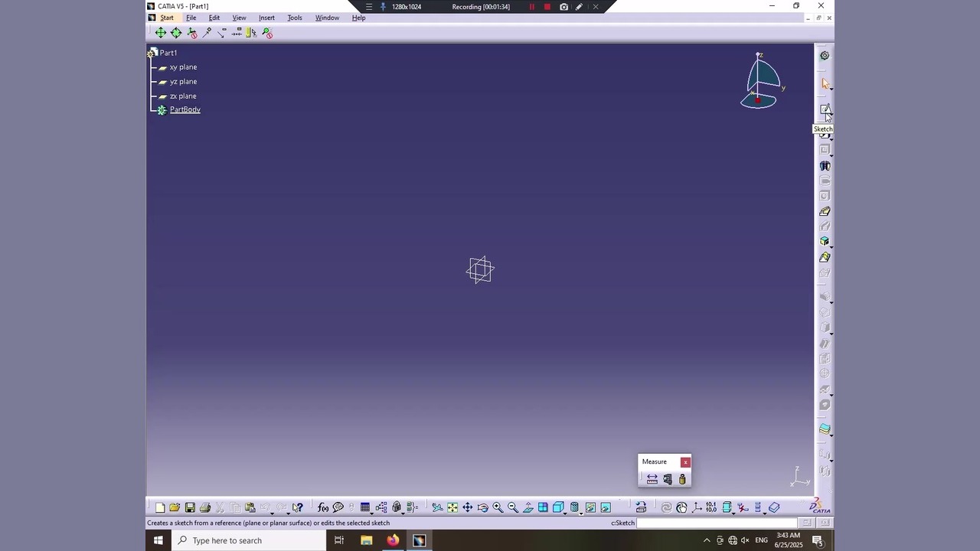Toggle Swap Visible Space
Viewport: 980px width, 551px height.
(x=606, y=507)
